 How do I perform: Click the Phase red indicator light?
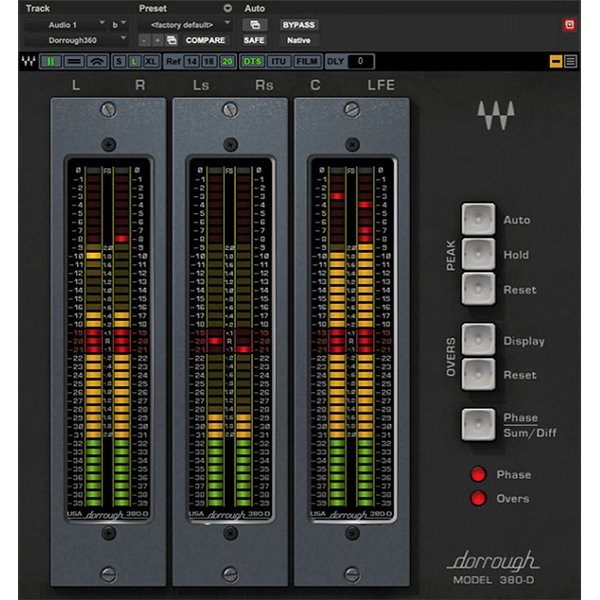pyautogui.click(x=478, y=474)
